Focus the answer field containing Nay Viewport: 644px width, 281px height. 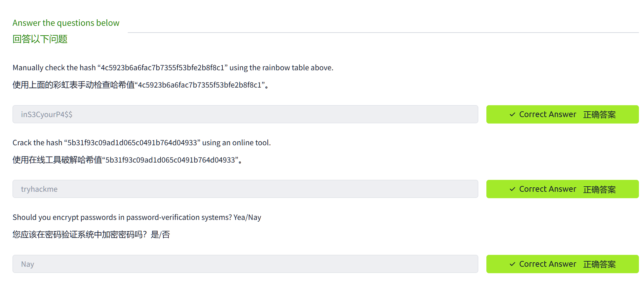245,264
